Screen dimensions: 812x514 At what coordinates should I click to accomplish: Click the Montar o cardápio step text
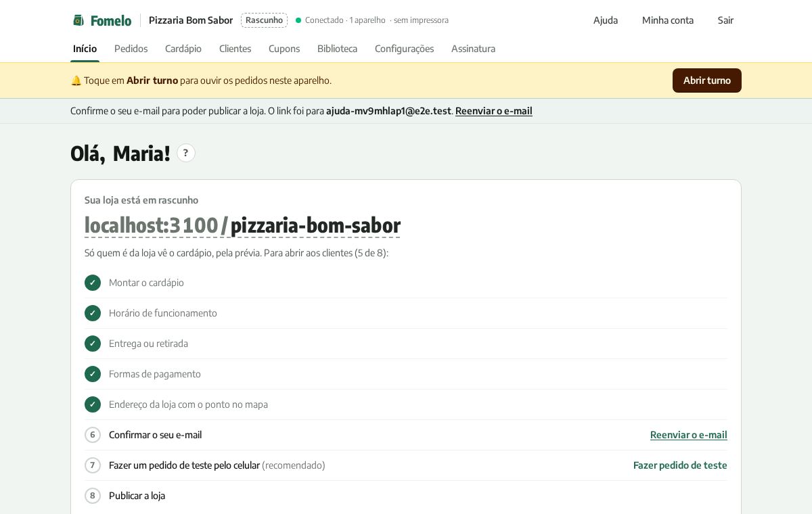coord(146,283)
